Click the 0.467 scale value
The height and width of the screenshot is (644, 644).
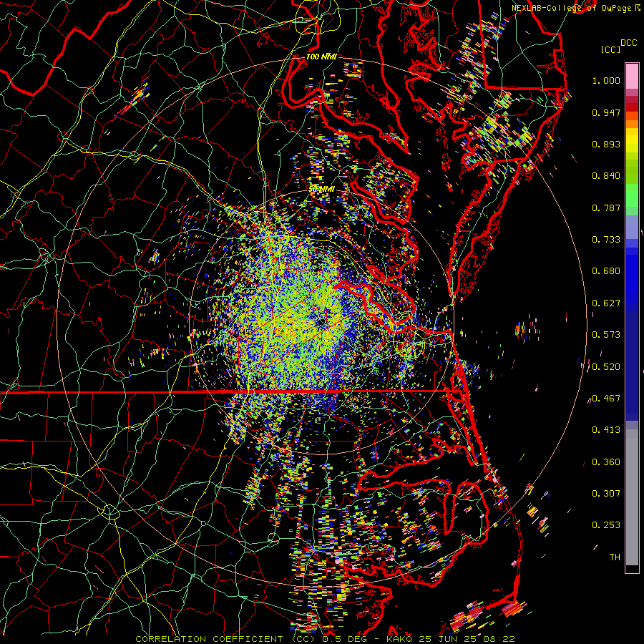(606, 399)
